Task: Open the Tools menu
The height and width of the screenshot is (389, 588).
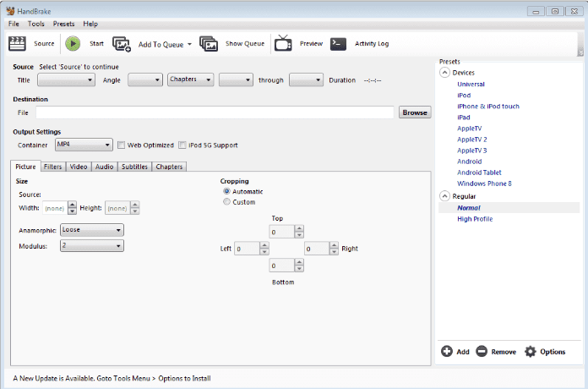Action: click(36, 24)
